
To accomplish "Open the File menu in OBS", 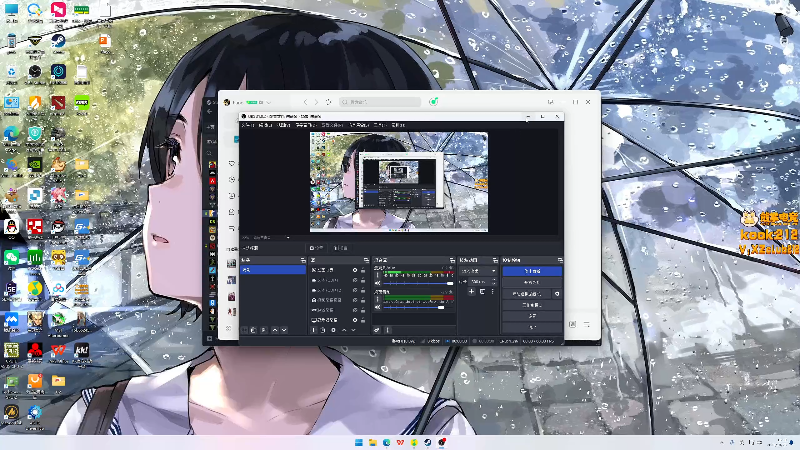I will (x=248, y=125).
